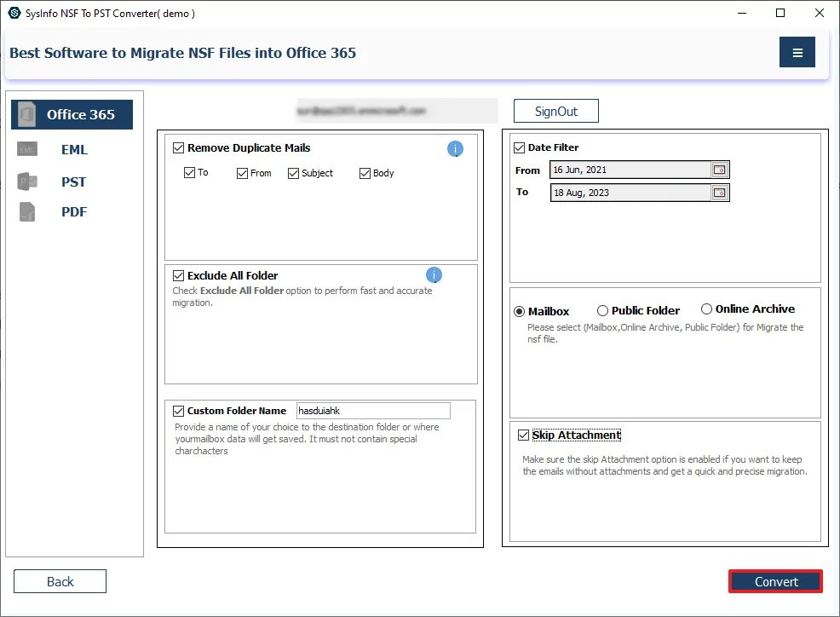Click the SysInfo app logo in title bar
840x617 pixels.
(14, 13)
